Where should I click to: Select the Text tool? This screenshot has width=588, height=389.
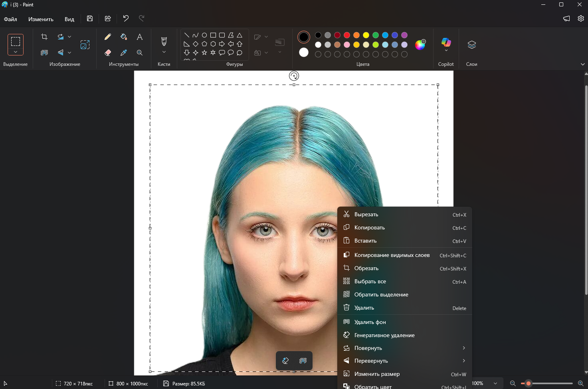[140, 37]
